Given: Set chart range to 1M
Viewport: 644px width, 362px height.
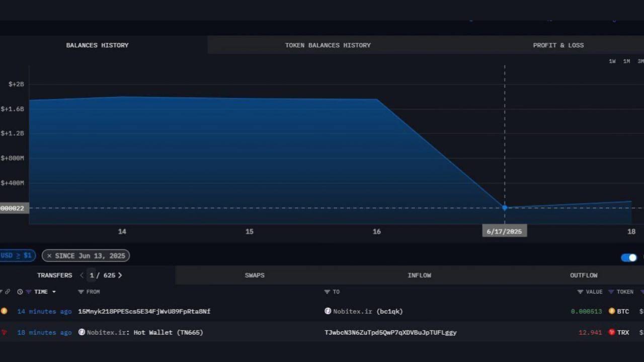Looking at the screenshot, I should tap(626, 61).
